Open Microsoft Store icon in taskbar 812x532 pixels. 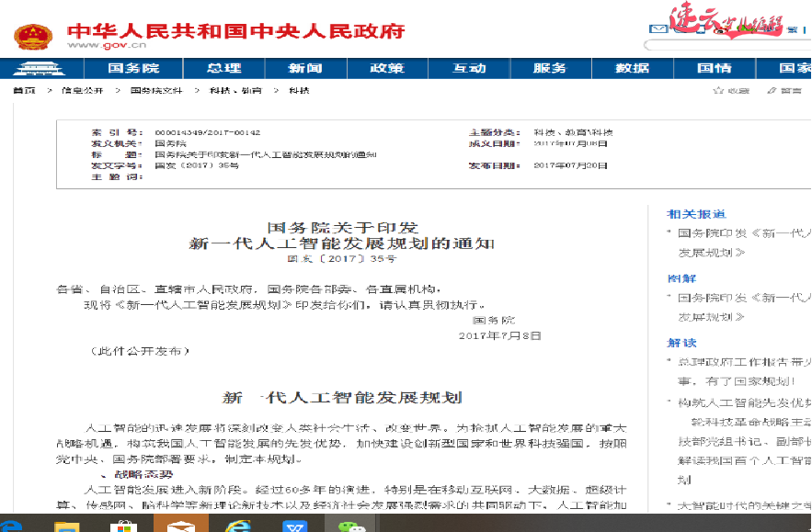click(x=122, y=525)
